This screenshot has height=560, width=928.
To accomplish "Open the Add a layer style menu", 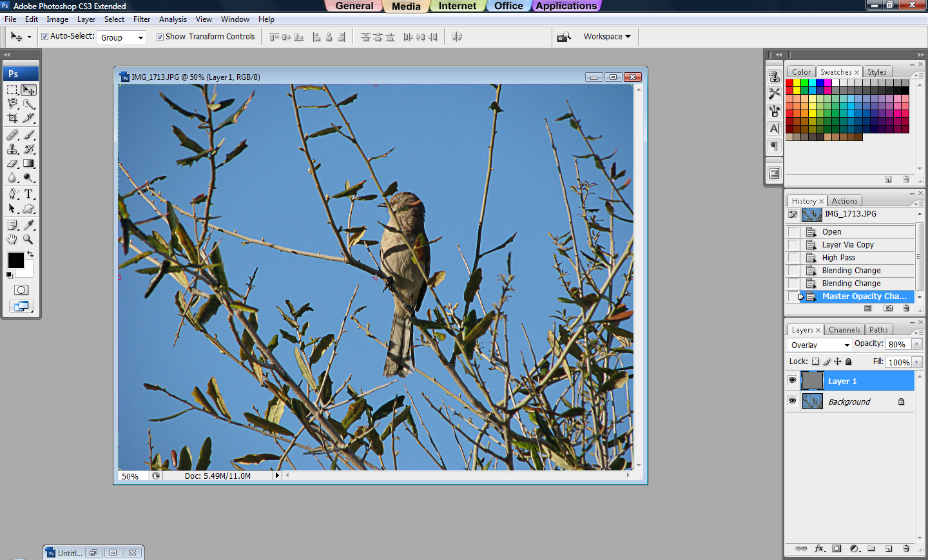I will (819, 548).
